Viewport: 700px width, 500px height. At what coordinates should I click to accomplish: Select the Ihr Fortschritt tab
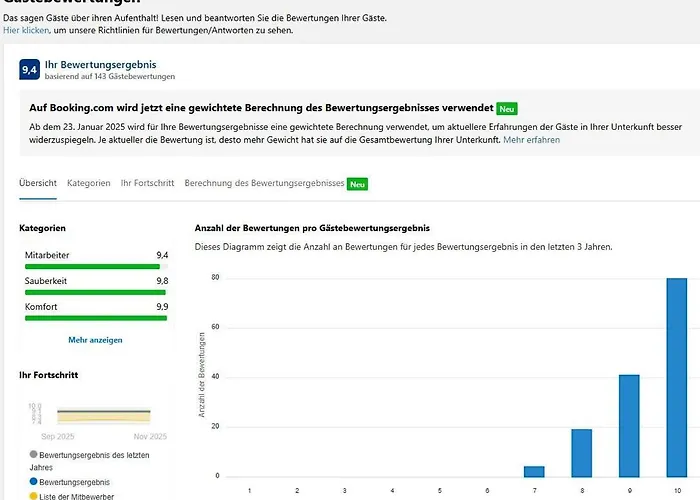[x=147, y=184]
